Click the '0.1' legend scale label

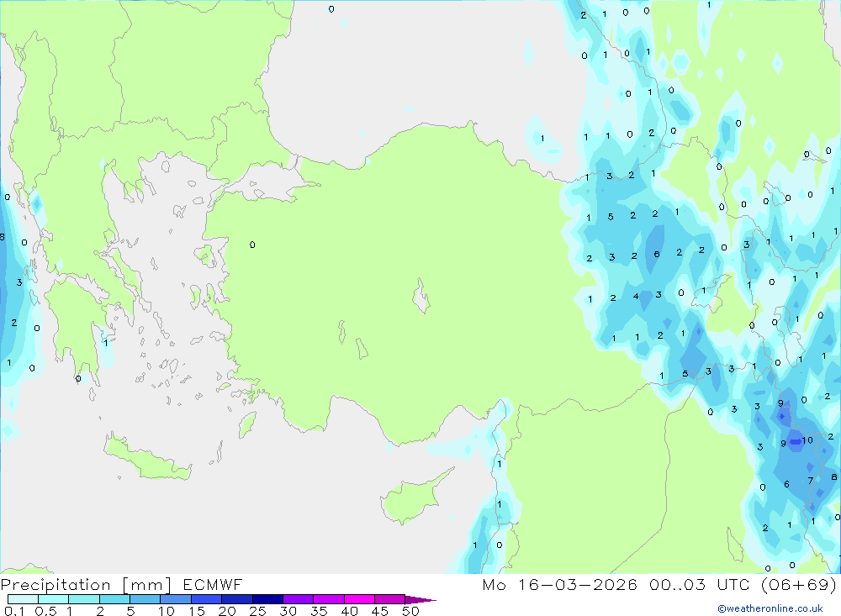pos(14,611)
